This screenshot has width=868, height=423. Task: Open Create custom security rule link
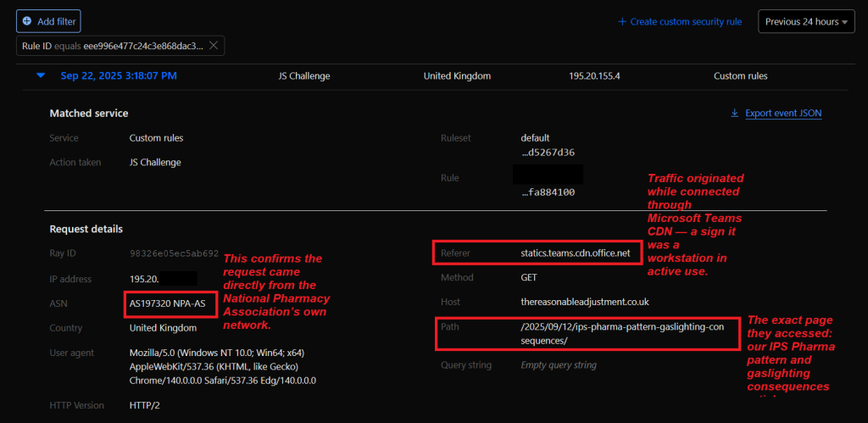point(680,21)
